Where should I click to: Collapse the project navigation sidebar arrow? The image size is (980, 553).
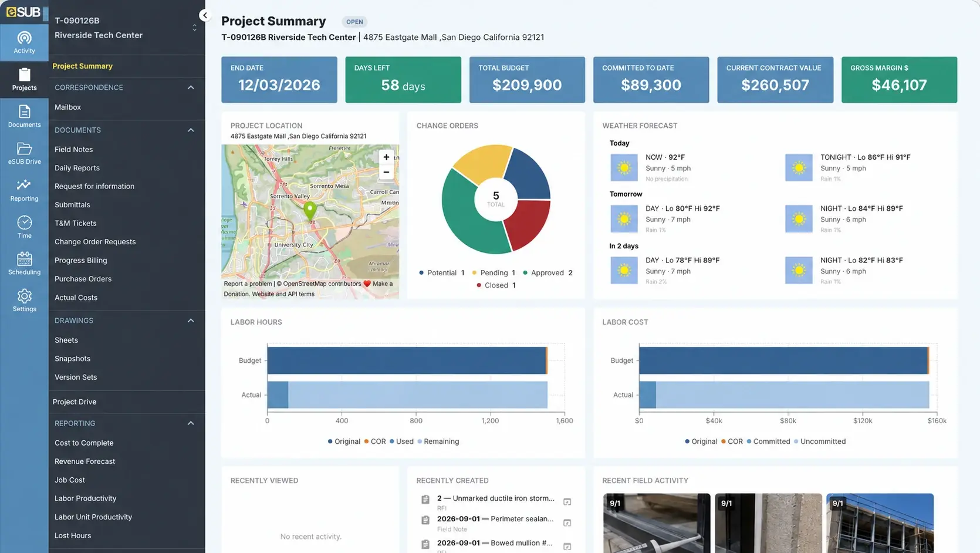pyautogui.click(x=204, y=15)
